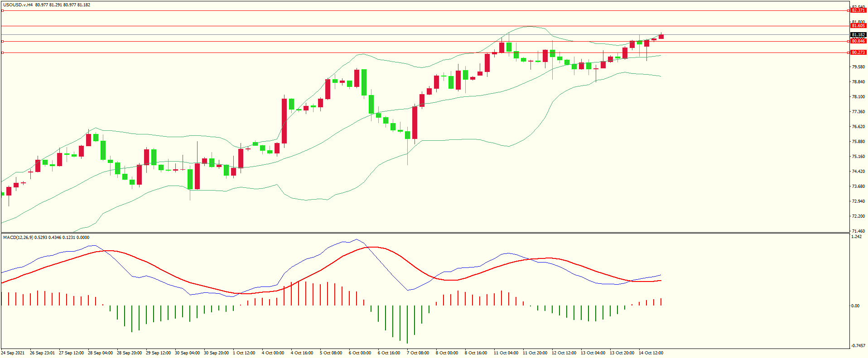The height and width of the screenshot is (358, 868).
Task: Click the red 80.273 price label
Action: (x=858, y=53)
